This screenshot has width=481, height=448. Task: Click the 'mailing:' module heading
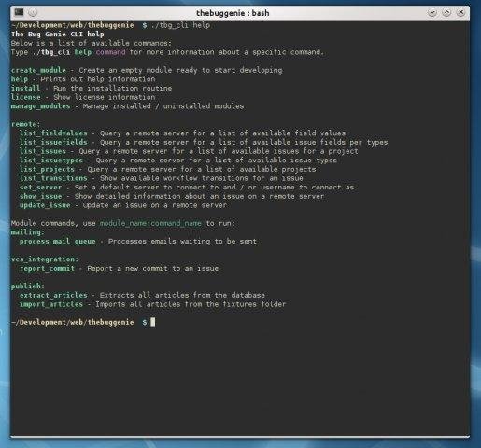click(x=28, y=232)
